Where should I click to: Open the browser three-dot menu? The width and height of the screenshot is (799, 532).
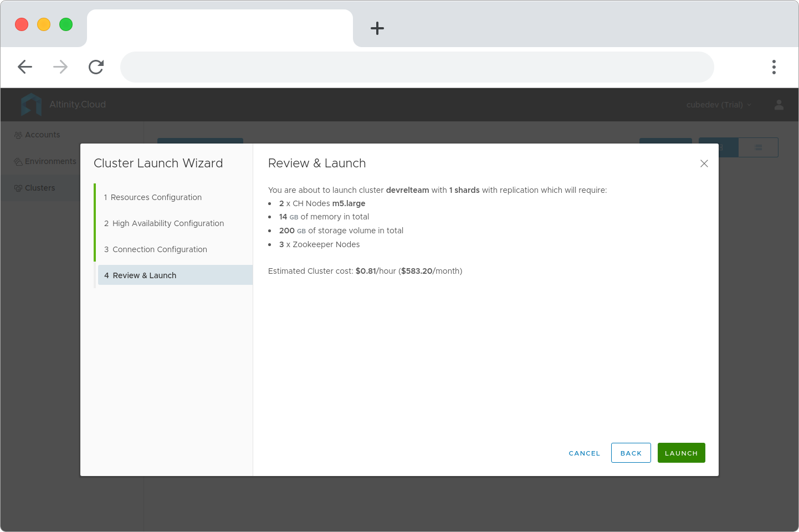(774, 67)
